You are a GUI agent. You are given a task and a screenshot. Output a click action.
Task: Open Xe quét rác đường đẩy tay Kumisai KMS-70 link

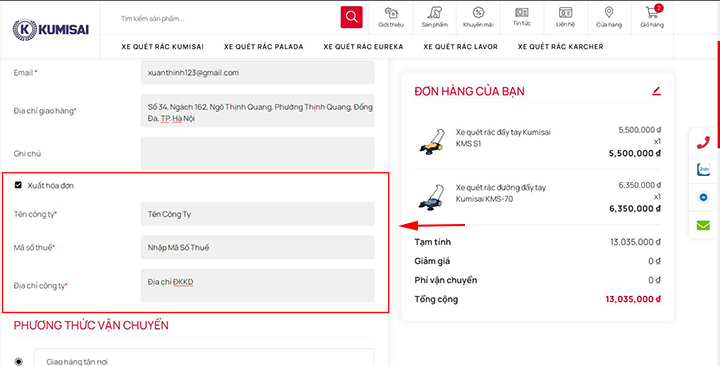501,193
